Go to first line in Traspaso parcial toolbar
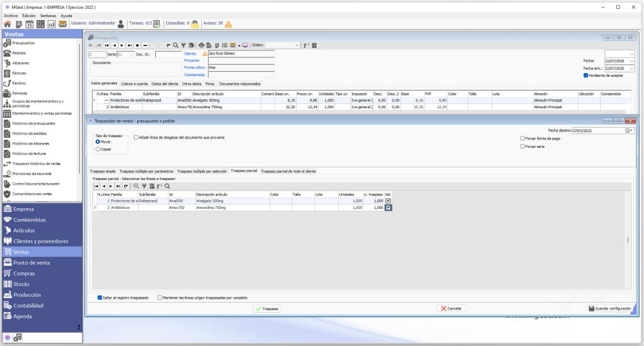The image size is (644, 346). click(96, 186)
